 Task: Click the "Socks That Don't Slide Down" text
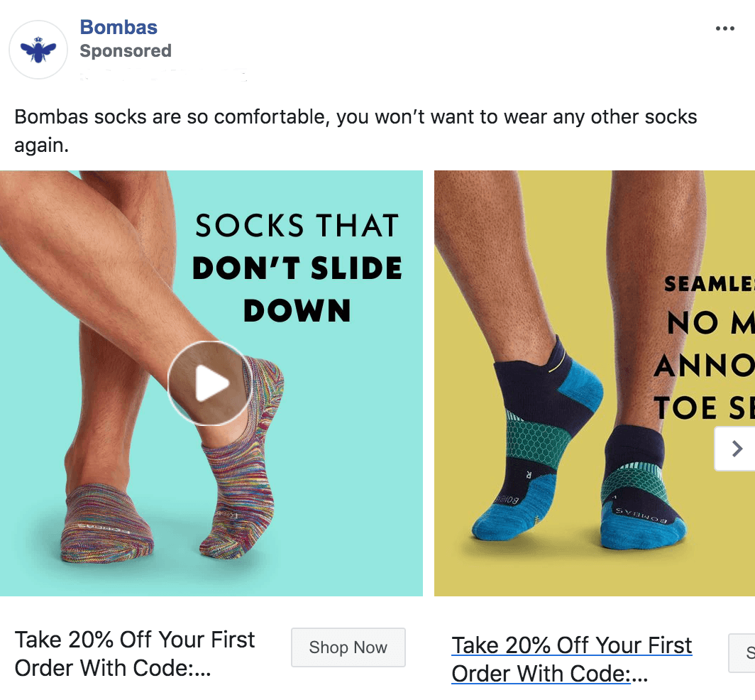pos(297,268)
